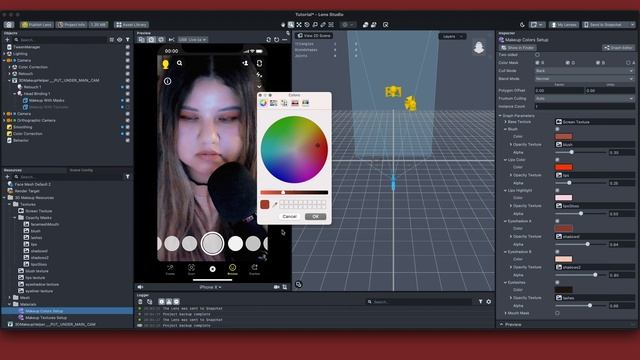The image size is (640, 360).
Task: Select the pencils tab in Colors dialog
Action: (305, 103)
